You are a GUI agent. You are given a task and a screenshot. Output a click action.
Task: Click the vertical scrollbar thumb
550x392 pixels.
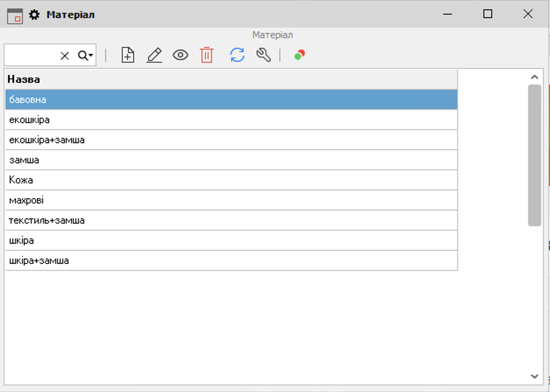pyautogui.click(x=534, y=155)
